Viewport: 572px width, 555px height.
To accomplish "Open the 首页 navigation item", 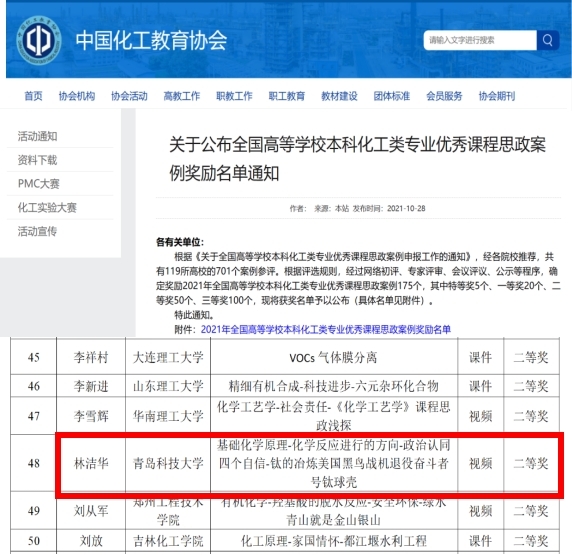I will coord(33,96).
